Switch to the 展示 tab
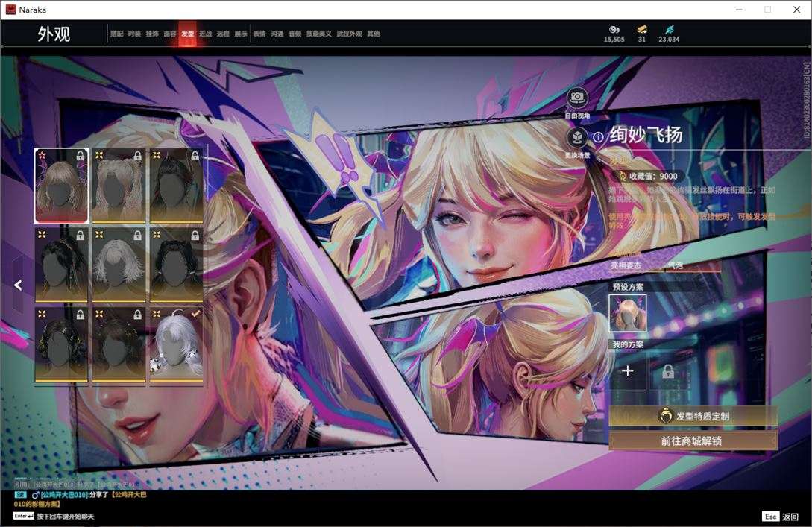 (x=241, y=34)
